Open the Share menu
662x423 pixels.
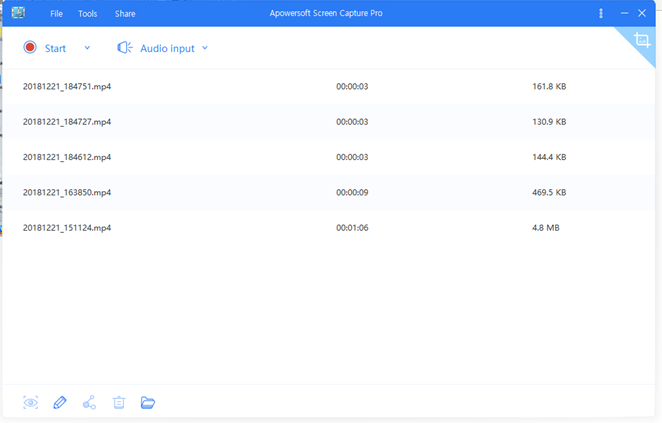coord(125,14)
